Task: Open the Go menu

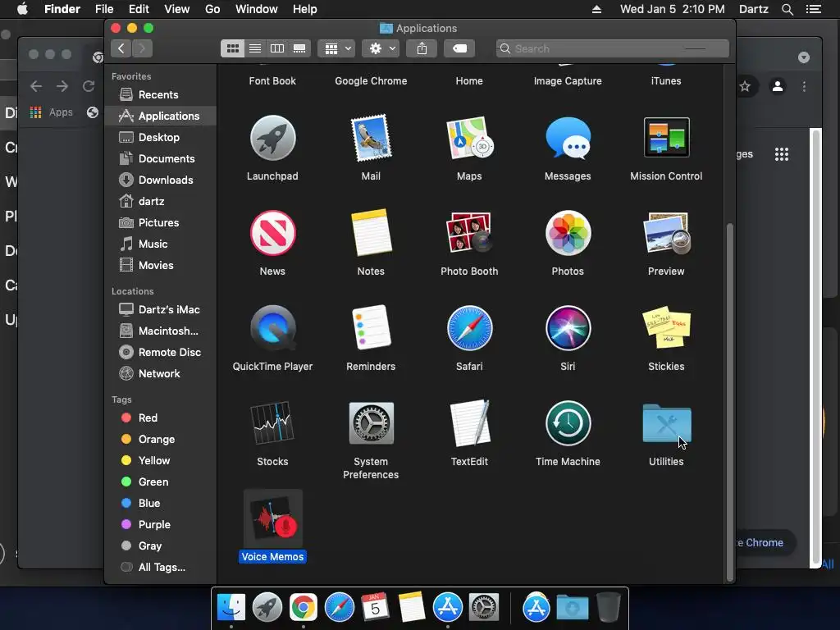Action: 212,9
